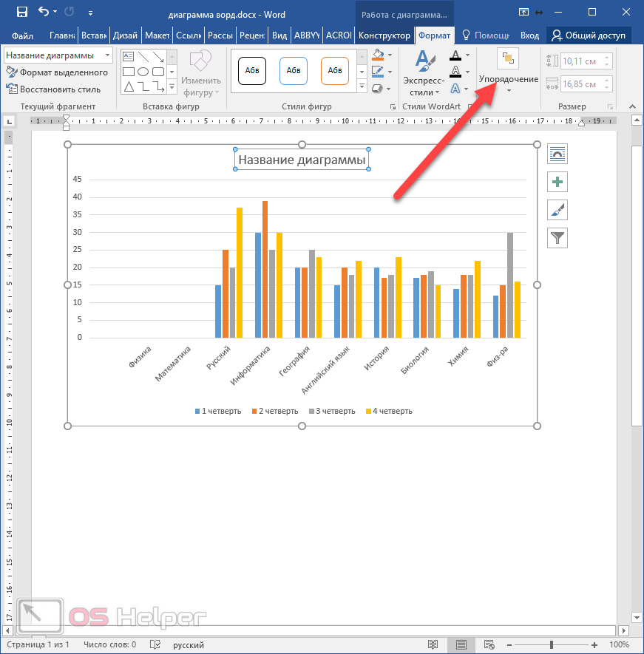Image resolution: width=644 pixels, height=654 pixels.
Task: Click the green plus Chart Elements button
Action: [x=557, y=182]
